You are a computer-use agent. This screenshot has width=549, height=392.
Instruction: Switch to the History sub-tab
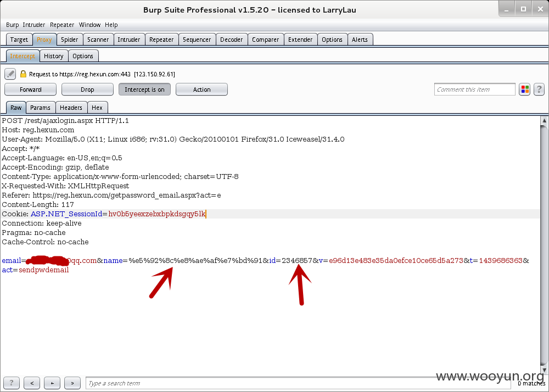point(54,56)
